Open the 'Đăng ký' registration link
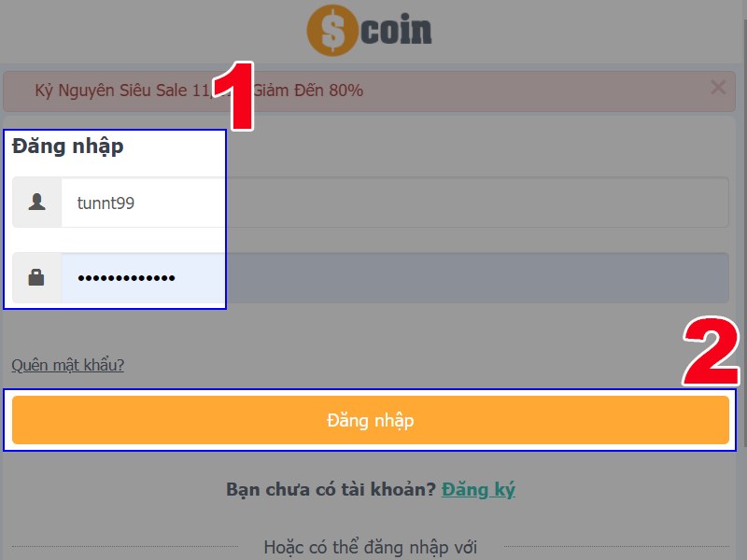This screenshot has height=560, width=747. click(x=478, y=489)
